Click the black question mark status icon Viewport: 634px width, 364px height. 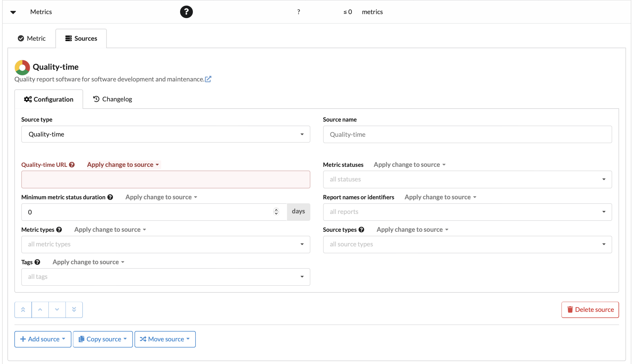click(186, 12)
